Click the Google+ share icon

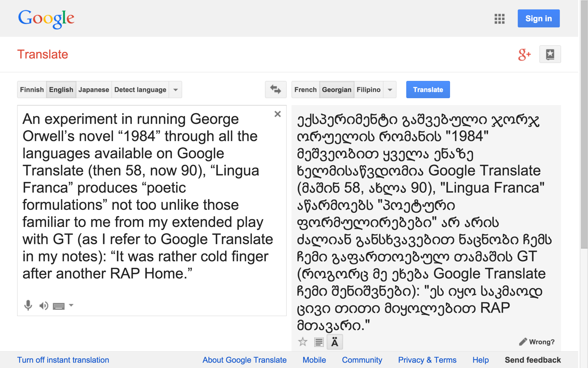[x=524, y=55]
